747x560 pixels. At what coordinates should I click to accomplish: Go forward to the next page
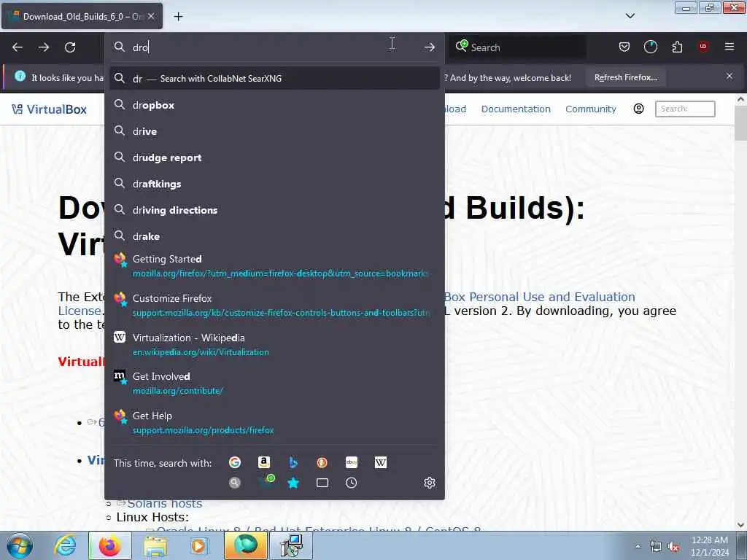(43, 47)
